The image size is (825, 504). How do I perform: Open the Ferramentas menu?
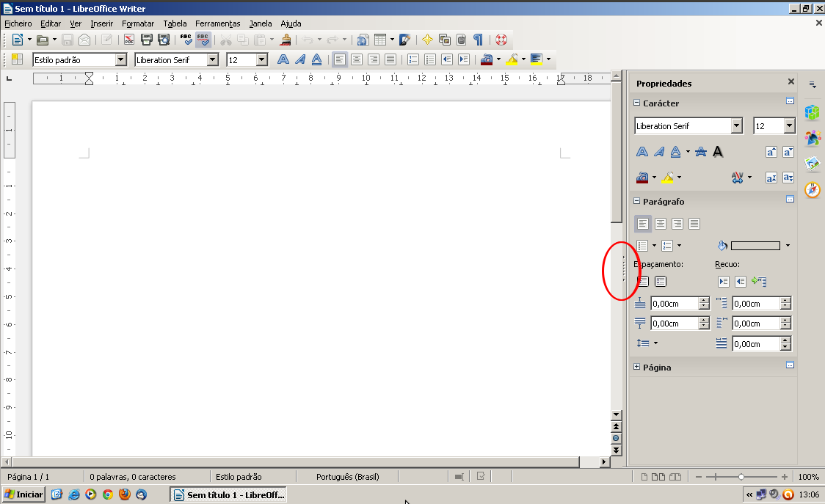(217, 23)
